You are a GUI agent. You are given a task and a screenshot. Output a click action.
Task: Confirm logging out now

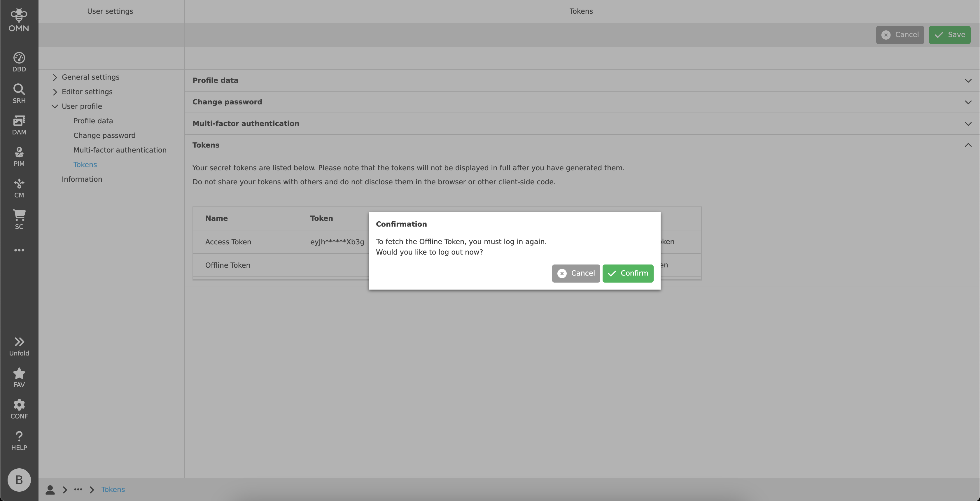[x=628, y=274]
